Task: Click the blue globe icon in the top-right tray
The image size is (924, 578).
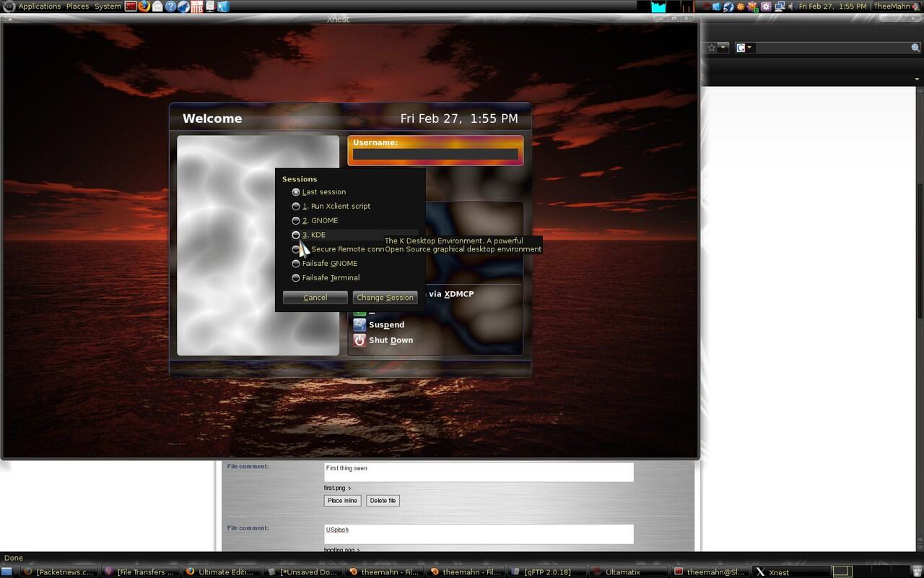Action: click(x=728, y=7)
